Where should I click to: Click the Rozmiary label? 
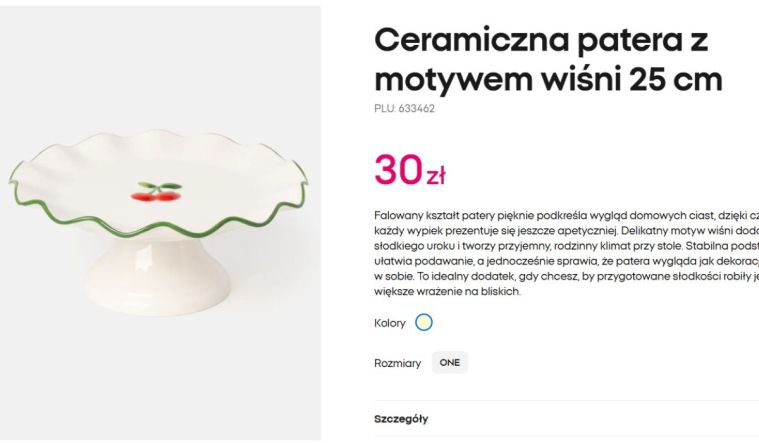click(397, 363)
